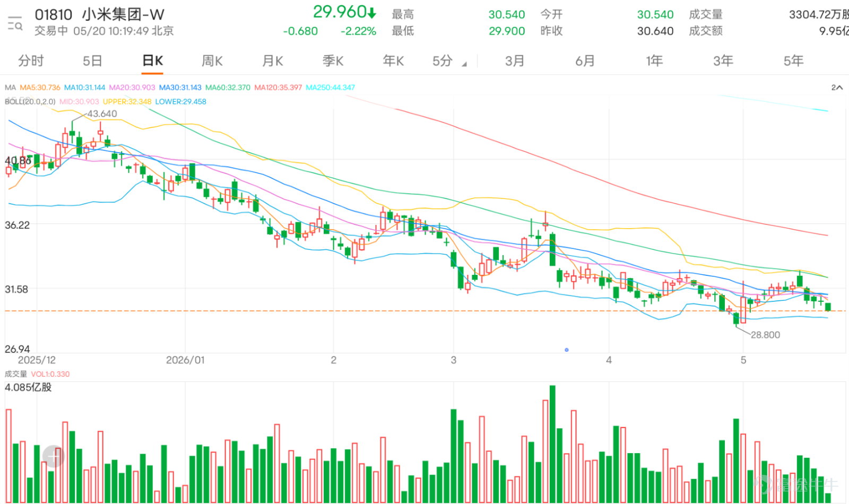
Task: Click the MA5:30.736 indicator label
Action: [x=40, y=88]
